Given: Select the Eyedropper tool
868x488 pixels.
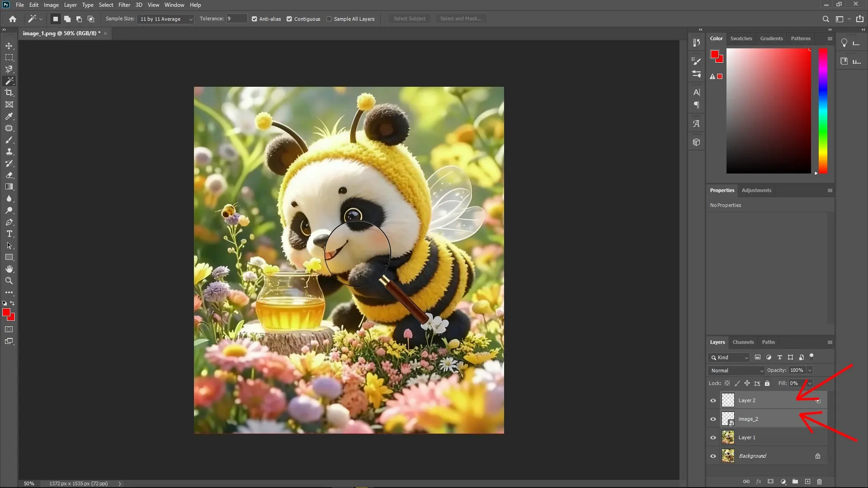Looking at the screenshot, I should tap(9, 117).
